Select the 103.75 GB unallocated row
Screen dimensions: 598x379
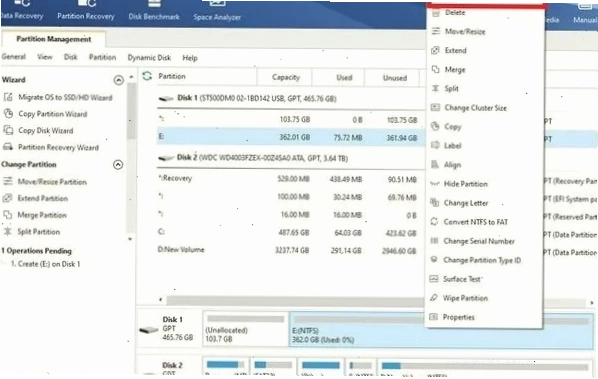tap(291, 119)
